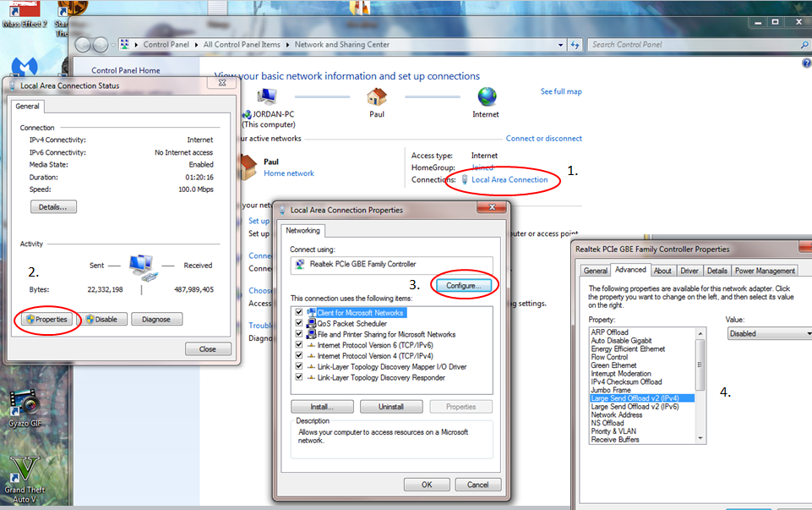Image resolution: width=812 pixels, height=510 pixels.
Task: Open the Details tab in Realtek Properties
Action: pos(717,271)
